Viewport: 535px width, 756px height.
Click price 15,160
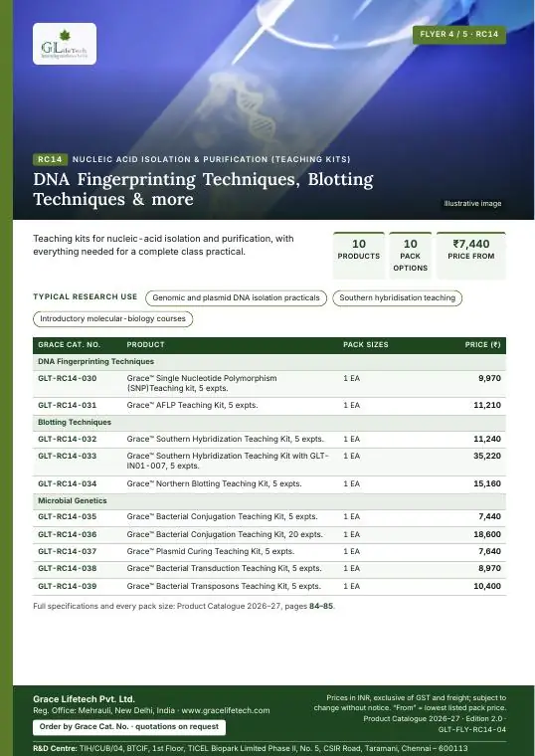pyautogui.click(x=487, y=484)
